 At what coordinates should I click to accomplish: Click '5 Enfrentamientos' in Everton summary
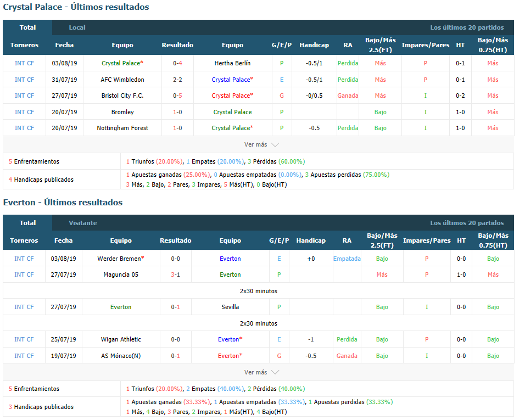pos(34,389)
